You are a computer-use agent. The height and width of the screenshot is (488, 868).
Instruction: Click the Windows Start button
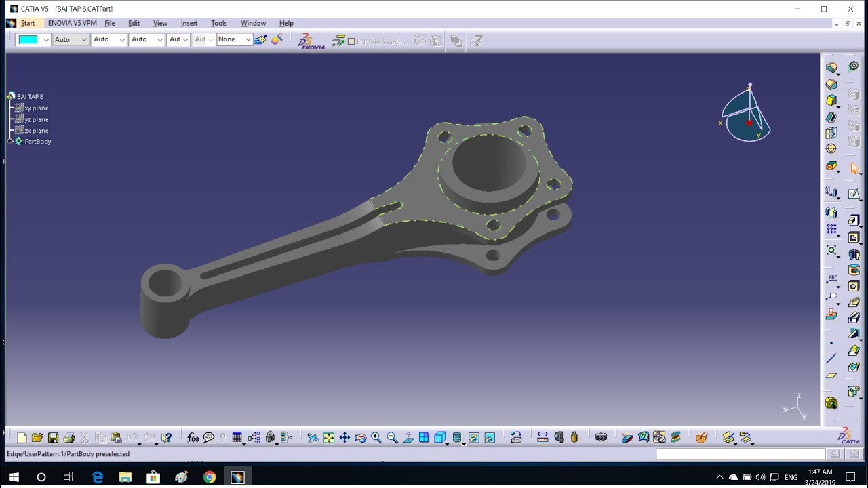pyautogui.click(x=14, y=477)
